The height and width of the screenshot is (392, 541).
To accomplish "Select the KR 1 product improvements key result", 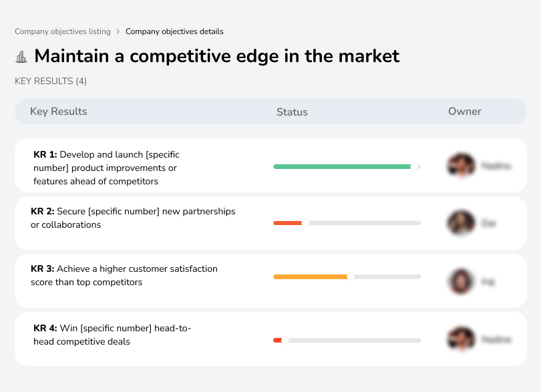I will point(107,167).
